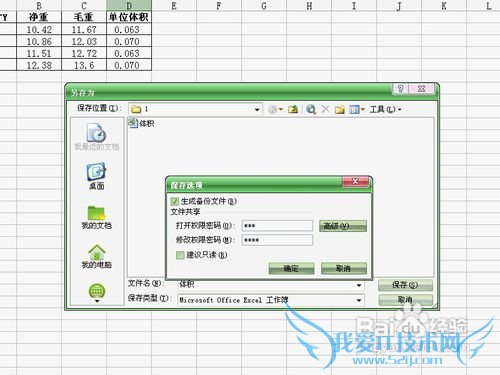Click the Delete (X) toolbar icon
The height and width of the screenshot is (375, 500).
(325, 109)
